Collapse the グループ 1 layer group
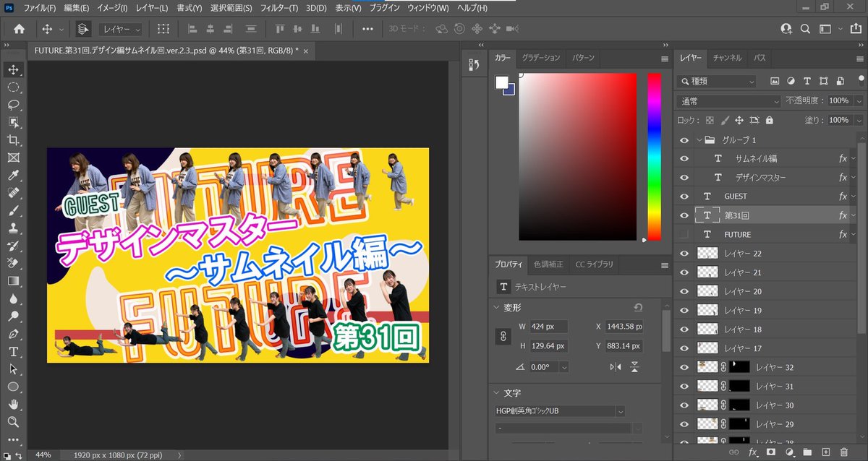Viewport: 868px width, 461px height. [x=699, y=139]
